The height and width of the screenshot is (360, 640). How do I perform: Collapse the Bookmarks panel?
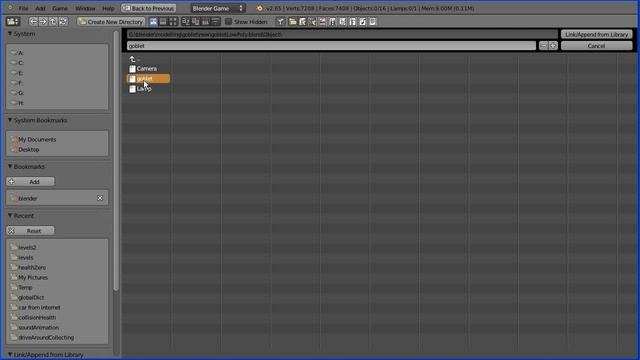coord(10,167)
